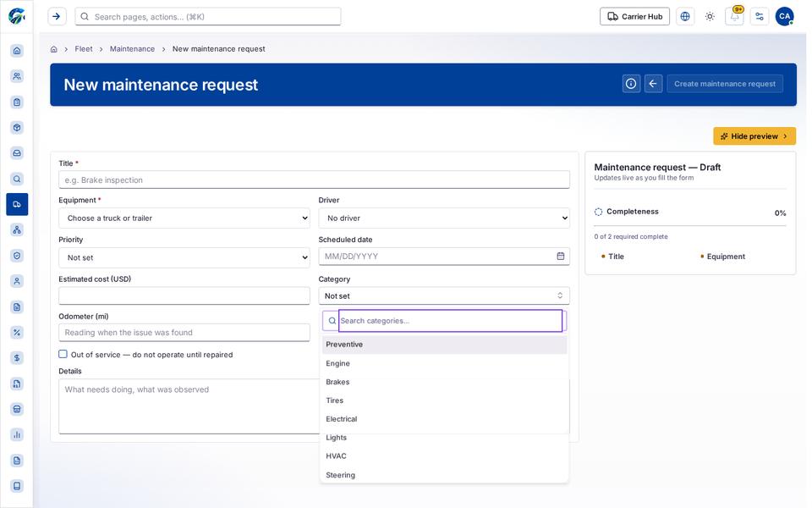This screenshot has width=812, height=508.
Task: Open the sliders settings icon in the header
Action: click(x=760, y=17)
